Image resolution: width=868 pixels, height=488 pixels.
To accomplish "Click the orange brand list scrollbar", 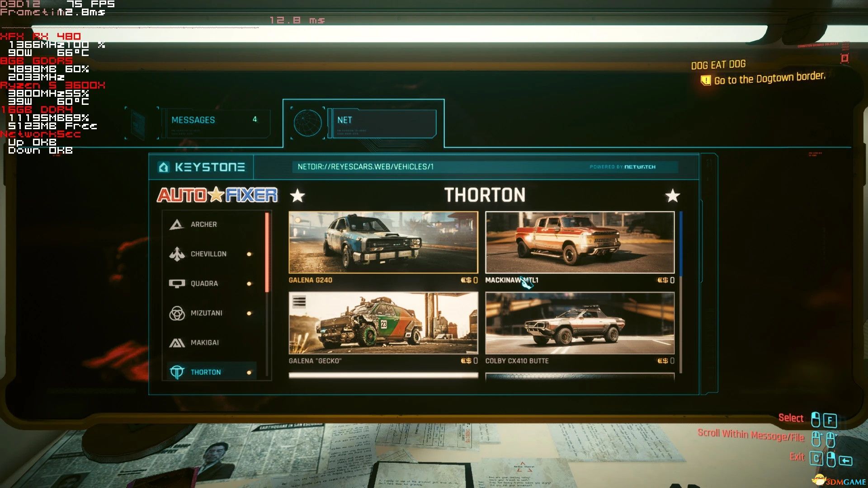I will point(267,252).
